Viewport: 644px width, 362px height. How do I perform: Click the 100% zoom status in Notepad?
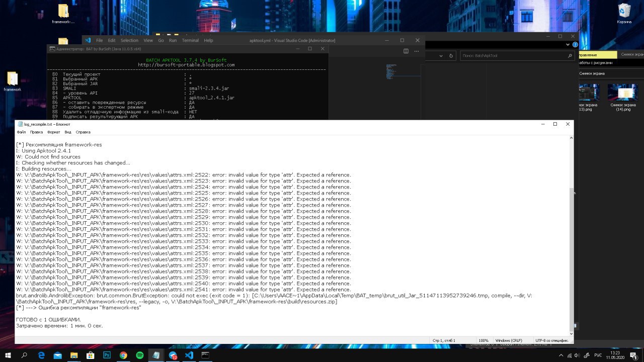pos(484,340)
